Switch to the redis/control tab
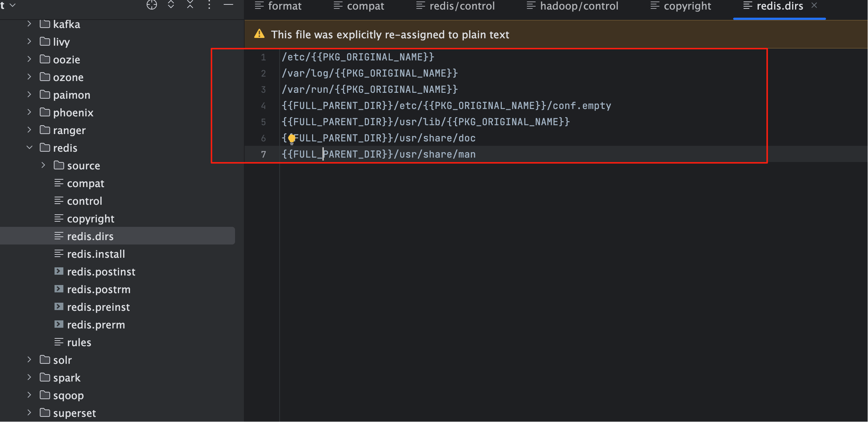The height and width of the screenshot is (422, 868). pyautogui.click(x=455, y=6)
